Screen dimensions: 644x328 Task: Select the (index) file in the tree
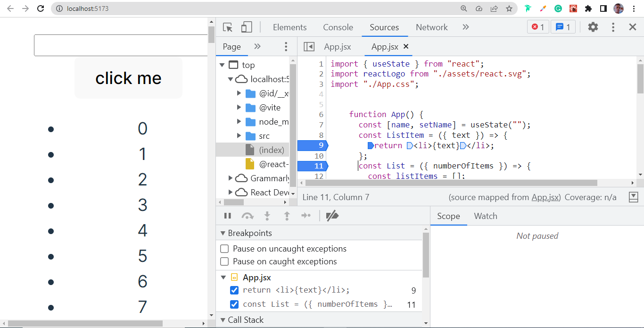click(x=253, y=150)
